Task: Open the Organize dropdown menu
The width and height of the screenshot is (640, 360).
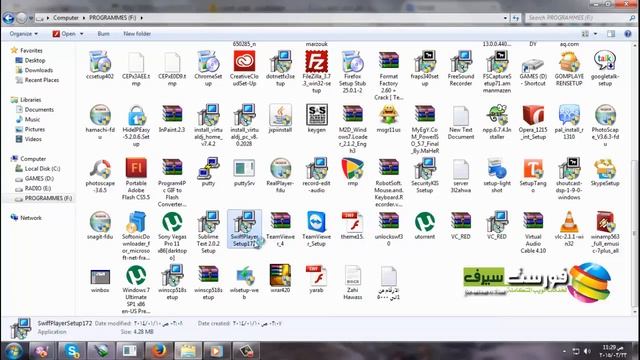Action: [24, 34]
